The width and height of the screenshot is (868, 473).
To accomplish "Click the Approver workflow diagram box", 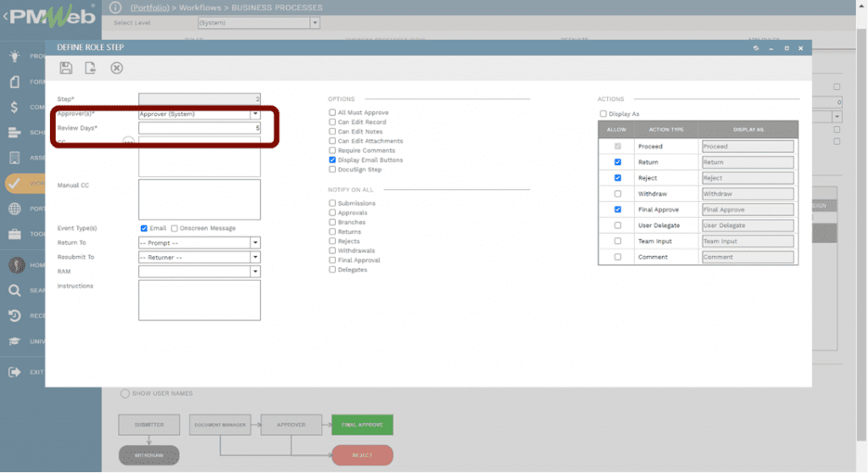I will (x=292, y=425).
